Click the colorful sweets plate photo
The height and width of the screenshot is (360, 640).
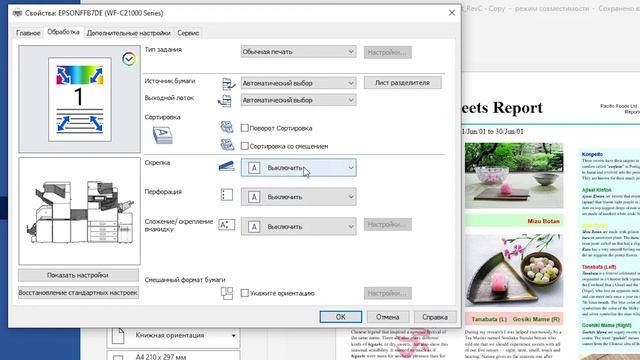(x=514, y=270)
